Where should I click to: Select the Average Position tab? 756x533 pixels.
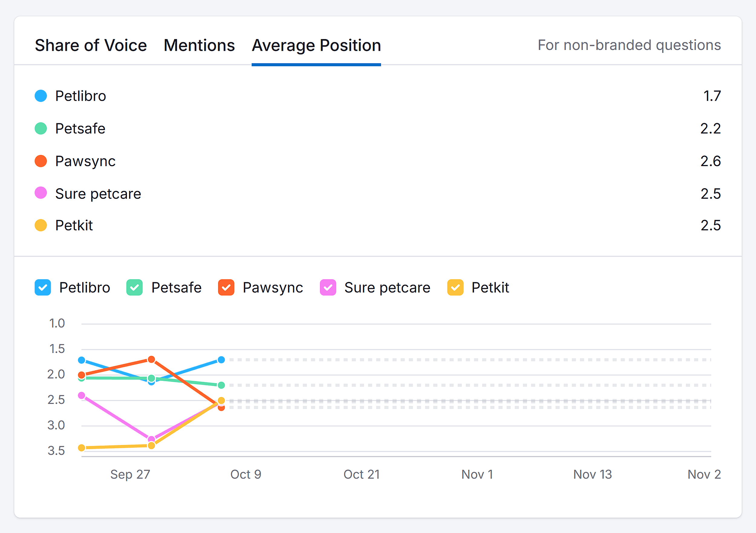click(316, 45)
